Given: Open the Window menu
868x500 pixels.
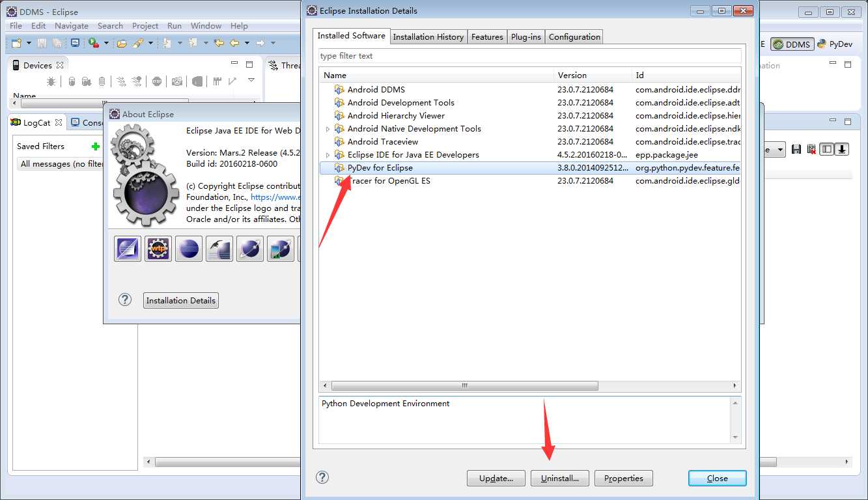Looking at the screenshot, I should (x=206, y=25).
